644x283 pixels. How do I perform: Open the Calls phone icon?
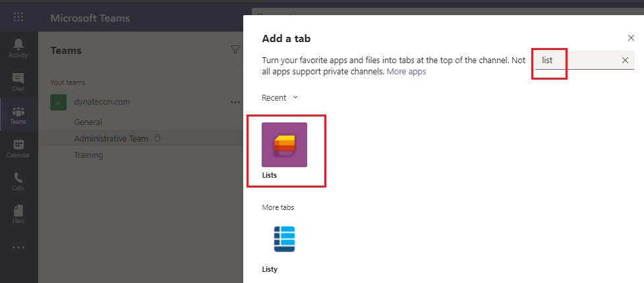(x=18, y=181)
